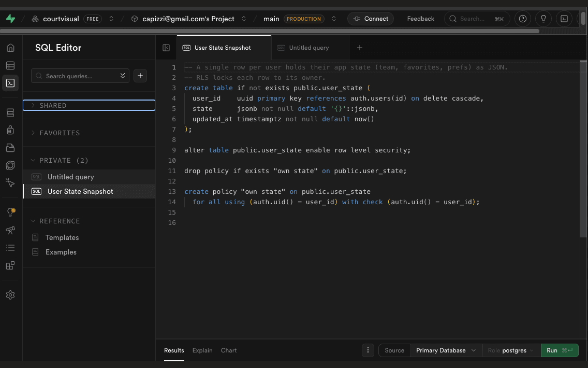This screenshot has height=368, width=588.
Task: Click capizzi@gmail.com's Project link
Action: 188,19
